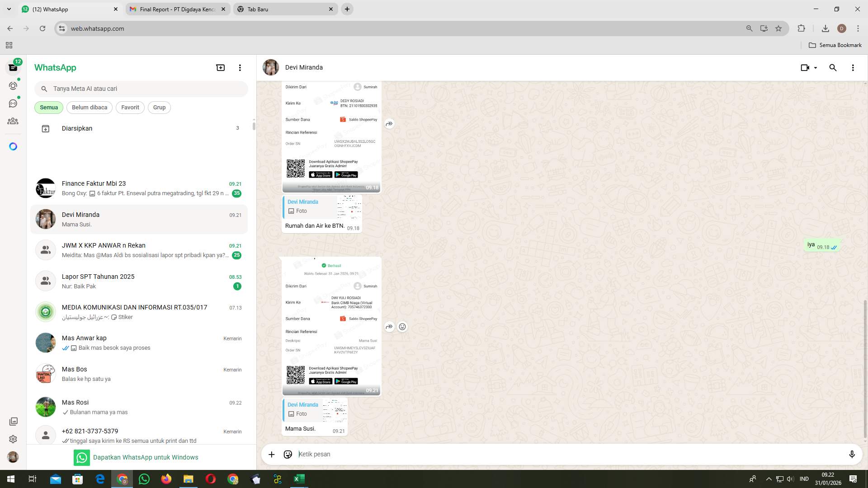Open the Diarsipkan archived chats
Image resolution: width=868 pixels, height=488 pixels.
77,128
